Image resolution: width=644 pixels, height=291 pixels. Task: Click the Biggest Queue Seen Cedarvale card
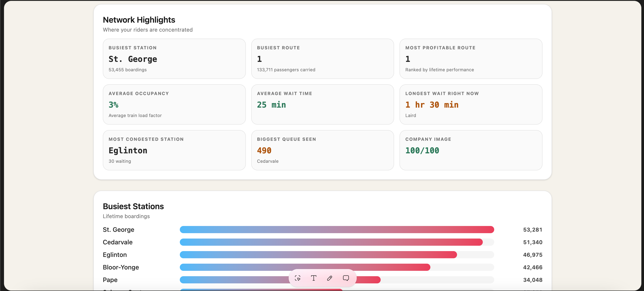pyautogui.click(x=322, y=150)
